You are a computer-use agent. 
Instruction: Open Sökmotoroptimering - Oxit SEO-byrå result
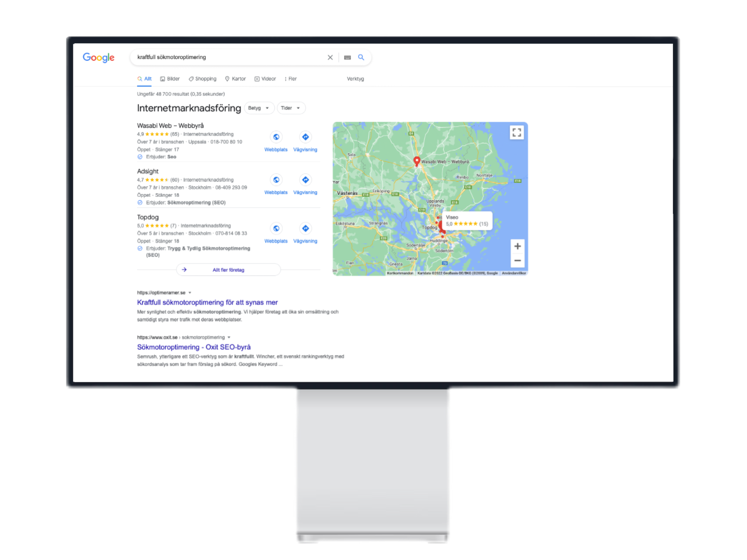point(193,347)
